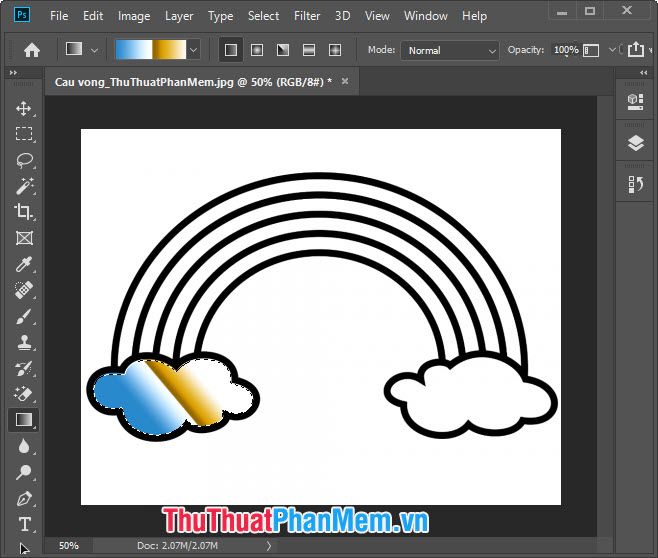The height and width of the screenshot is (558, 658).
Task: Switch to Radial Gradient style
Action: (x=257, y=50)
